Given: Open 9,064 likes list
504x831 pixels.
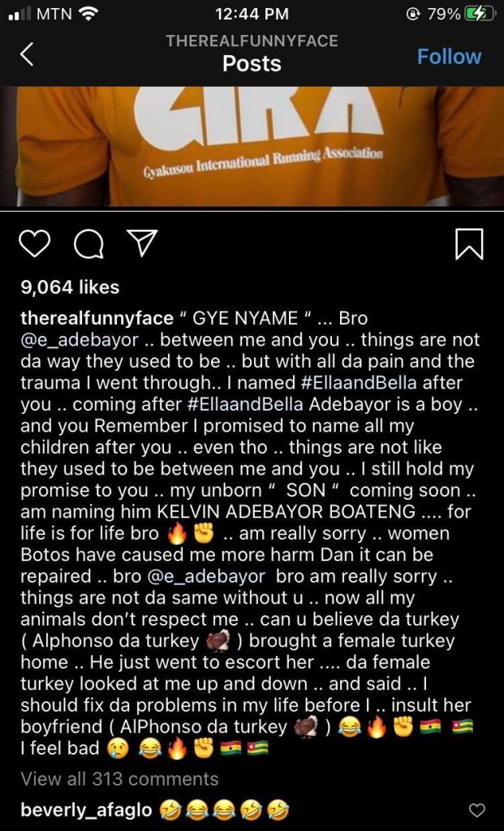Looking at the screenshot, I should click(x=70, y=286).
